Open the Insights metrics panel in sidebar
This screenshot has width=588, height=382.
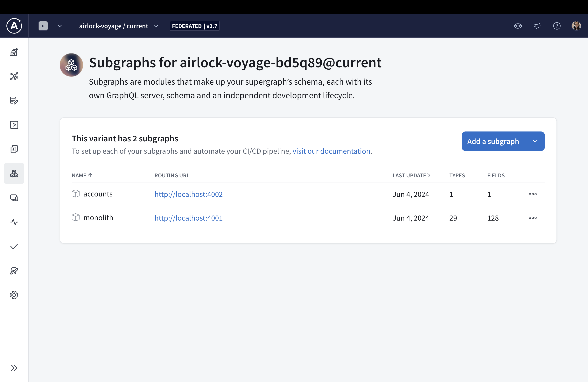[x=14, y=222]
